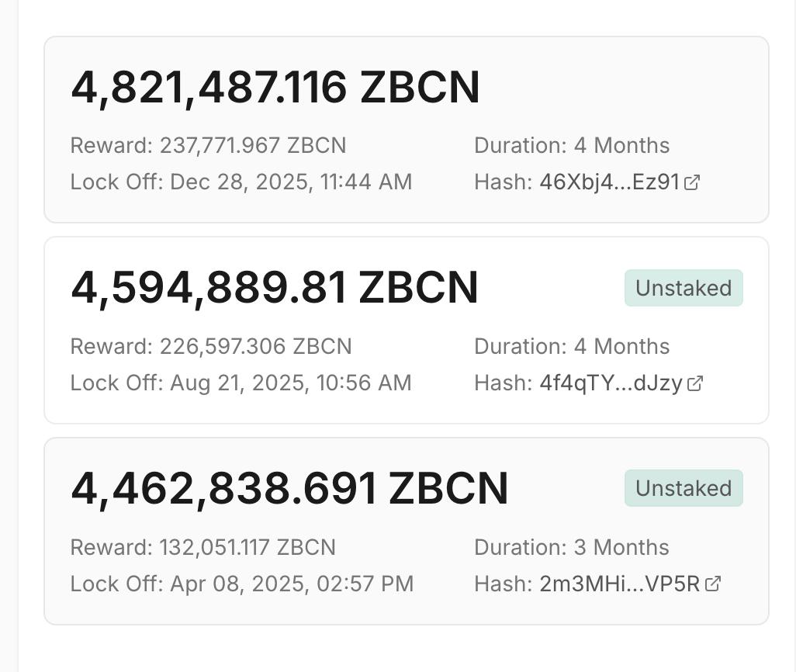The height and width of the screenshot is (672, 796).
Task: Click Duration: 4 Months on first card
Action: tap(572, 145)
